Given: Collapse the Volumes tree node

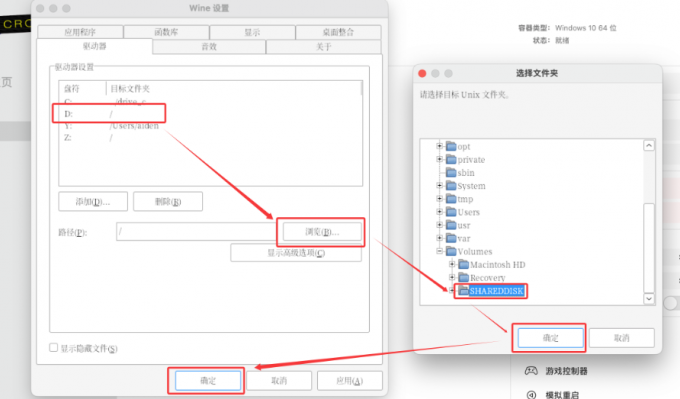Looking at the screenshot, I should click(x=439, y=251).
